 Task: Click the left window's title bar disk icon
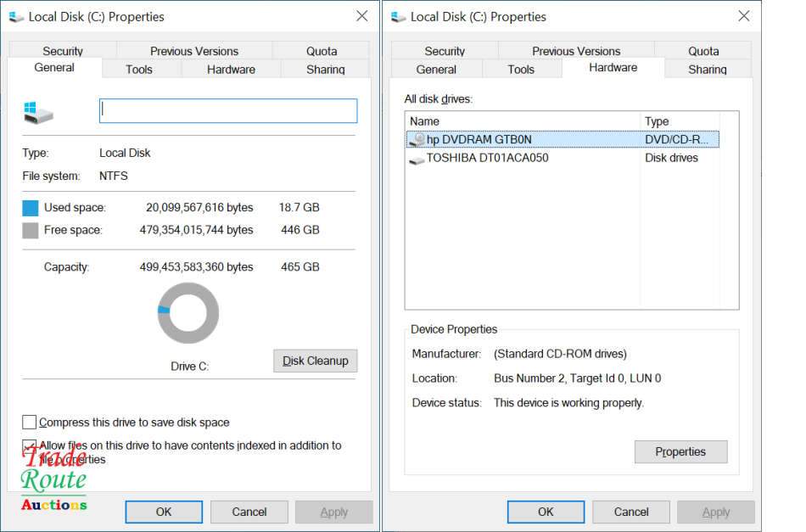16,17
